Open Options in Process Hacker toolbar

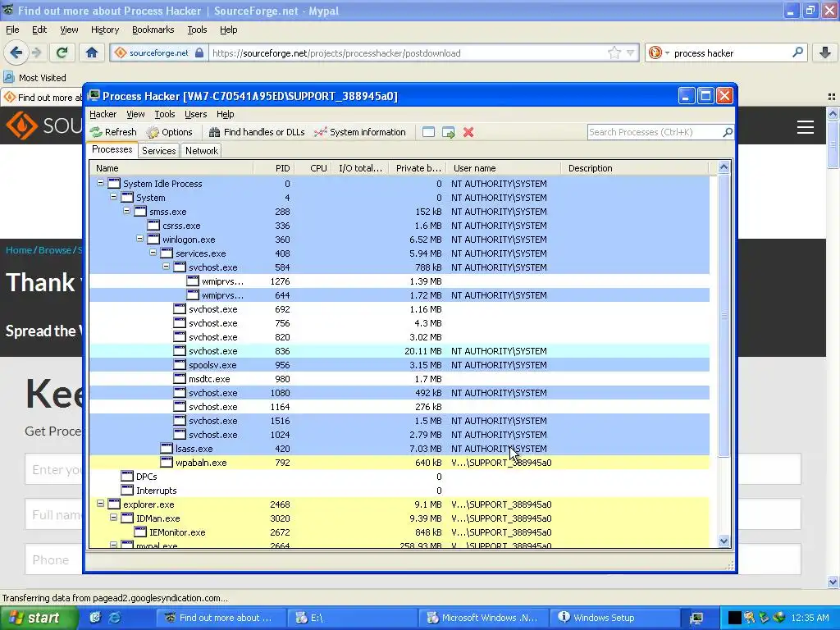click(169, 132)
